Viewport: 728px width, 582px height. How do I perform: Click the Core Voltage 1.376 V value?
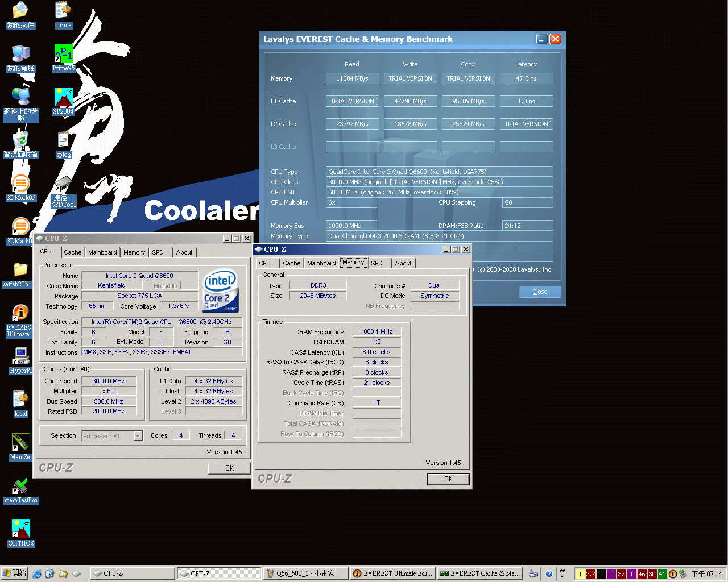(179, 306)
